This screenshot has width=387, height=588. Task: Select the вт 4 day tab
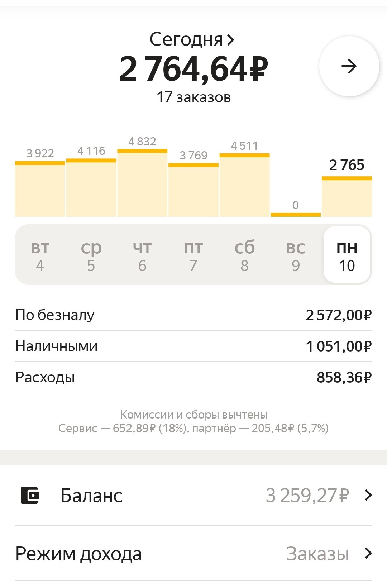point(40,255)
